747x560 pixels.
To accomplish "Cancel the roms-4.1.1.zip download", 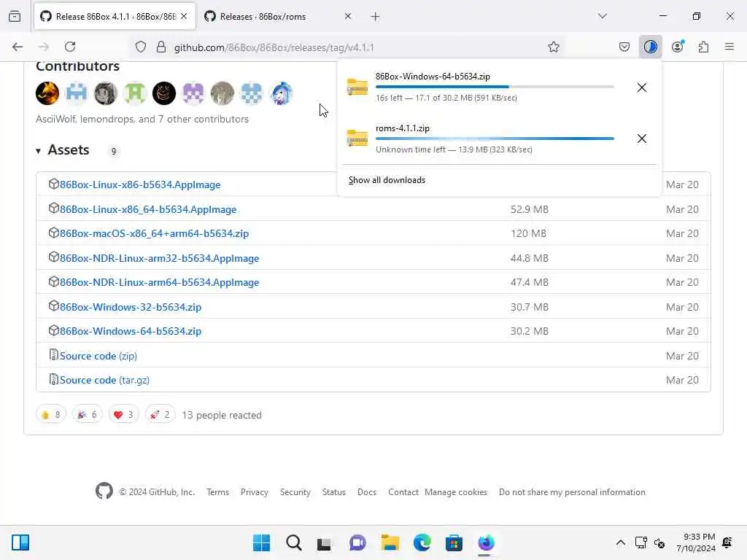I will click(x=642, y=139).
